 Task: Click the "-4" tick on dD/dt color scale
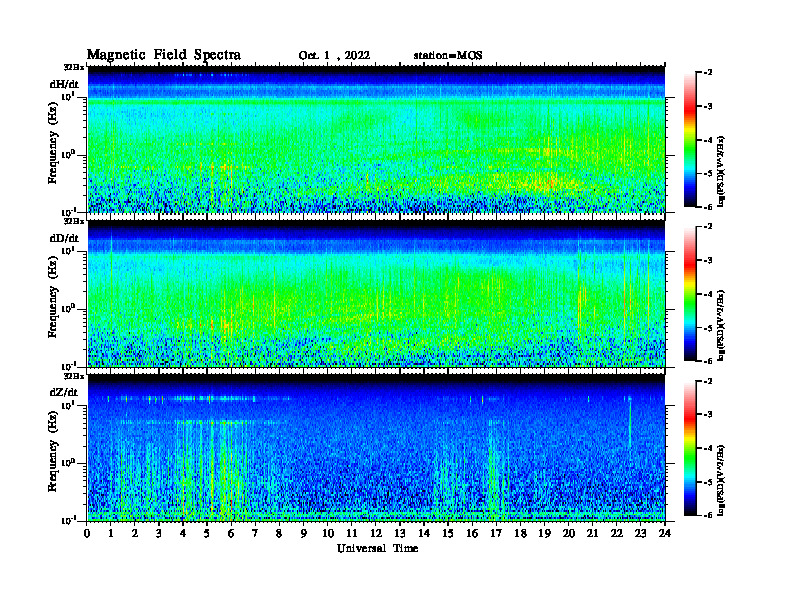(x=708, y=294)
